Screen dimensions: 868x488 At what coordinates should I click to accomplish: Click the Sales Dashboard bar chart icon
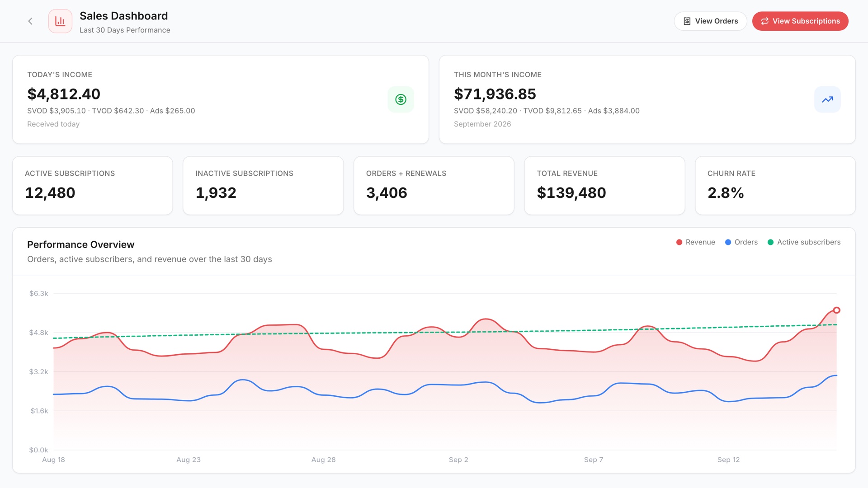tap(60, 21)
